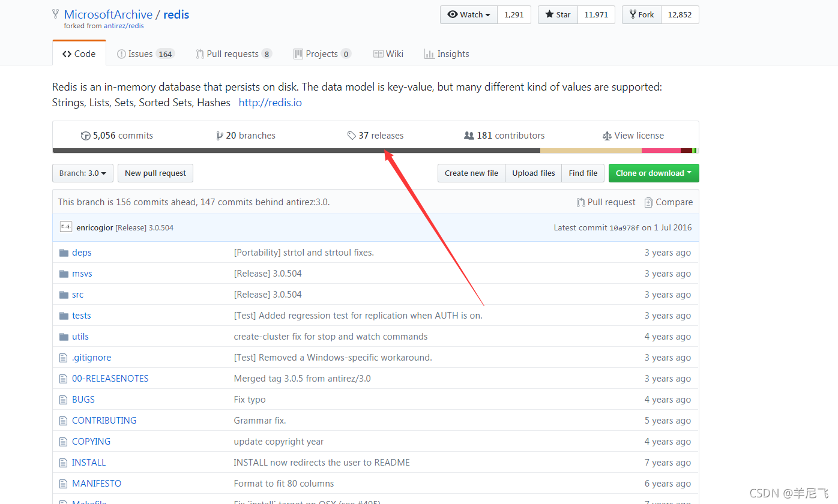
Task: Click the INSTALL file icon
Action: pyautogui.click(x=64, y=463)
